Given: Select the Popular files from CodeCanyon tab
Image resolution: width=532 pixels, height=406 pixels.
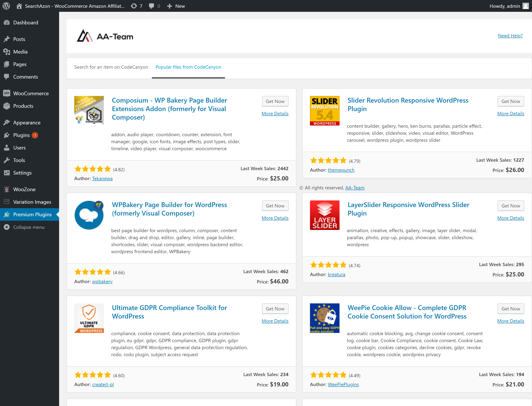Looking at the screenshot, I should point(188,67).
